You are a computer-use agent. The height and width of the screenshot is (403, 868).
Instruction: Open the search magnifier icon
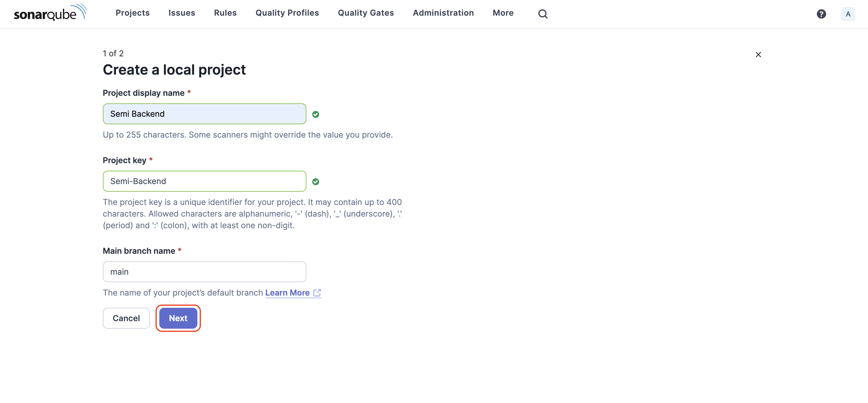[x=542, y=14]
